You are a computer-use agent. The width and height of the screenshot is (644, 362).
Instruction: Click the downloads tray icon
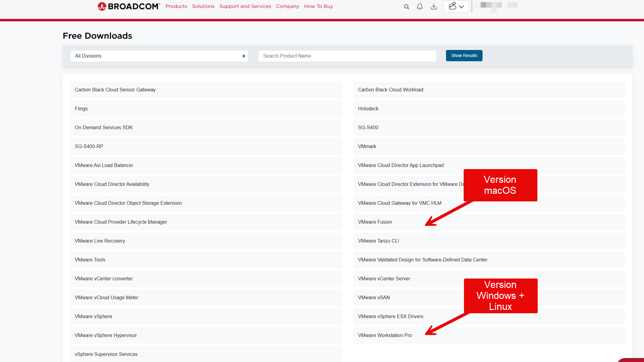click(x=434, y=7)
